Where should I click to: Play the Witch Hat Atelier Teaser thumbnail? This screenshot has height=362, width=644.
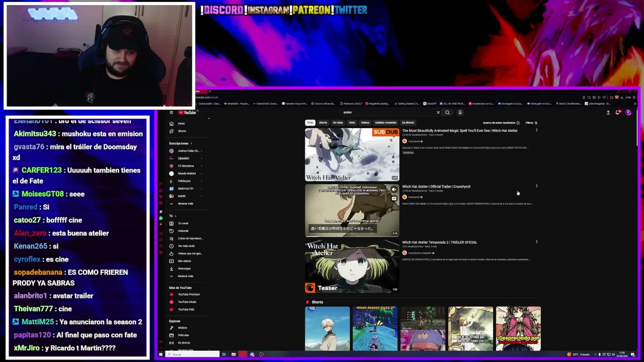click(352, 266)
